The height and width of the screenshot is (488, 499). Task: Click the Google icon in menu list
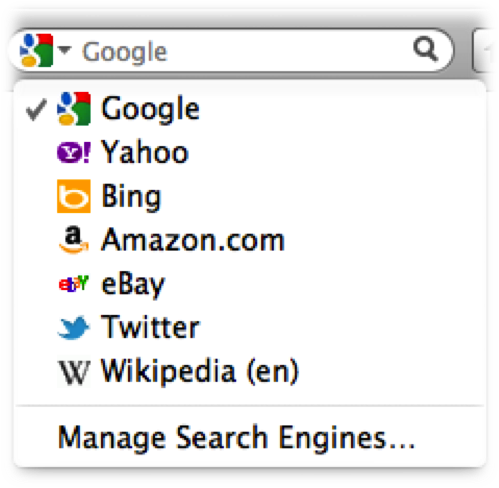point(74,109)
